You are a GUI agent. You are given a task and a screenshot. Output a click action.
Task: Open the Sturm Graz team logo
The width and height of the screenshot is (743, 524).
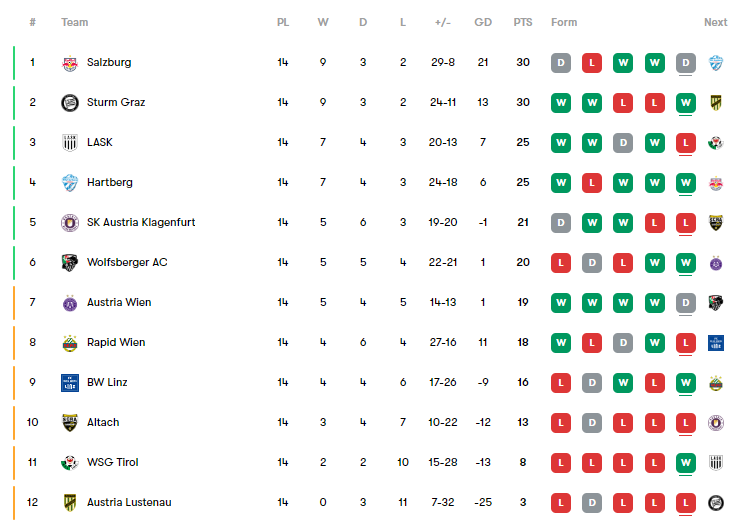(70, 103)
